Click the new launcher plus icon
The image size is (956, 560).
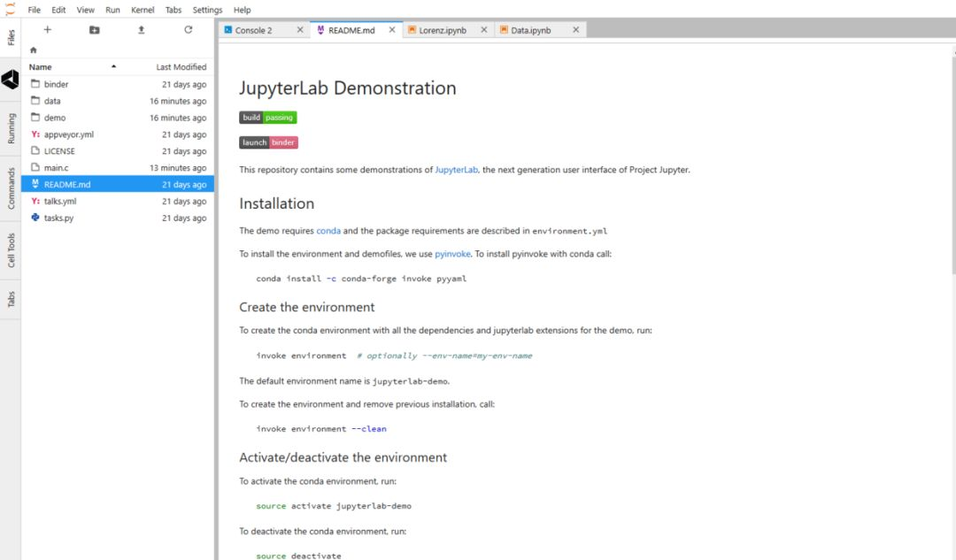tap(48, 29)
